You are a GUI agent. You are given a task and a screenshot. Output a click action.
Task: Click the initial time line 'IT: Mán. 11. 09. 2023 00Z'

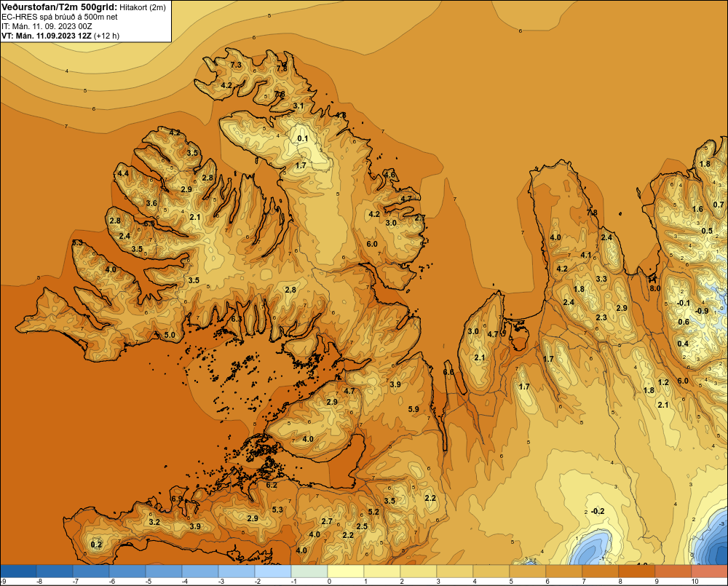click(x=47, y=26)
